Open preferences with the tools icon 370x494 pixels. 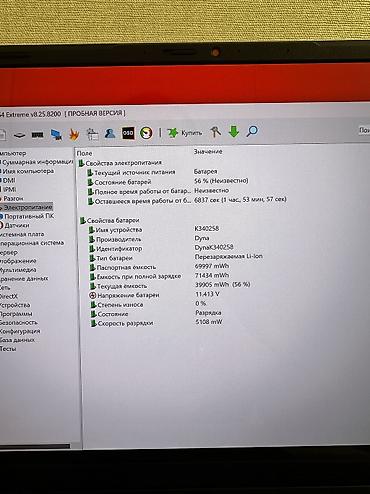pos(215,132)
